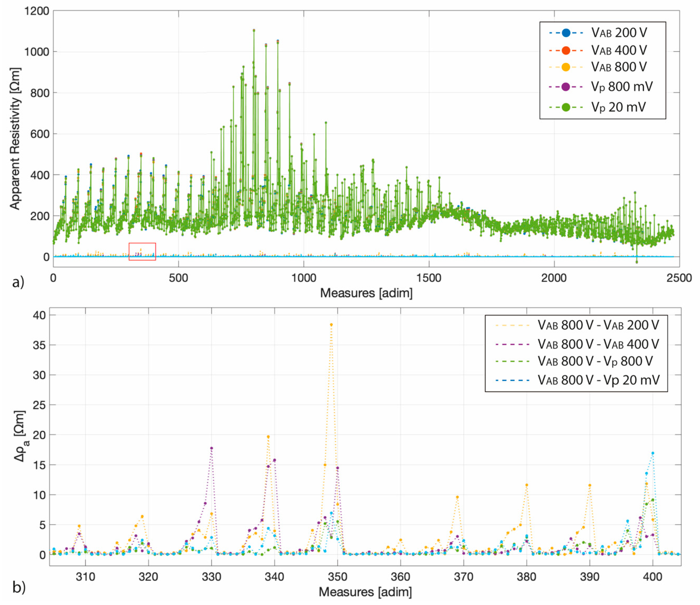The height and width of the screenshot is (605, 700).
Task: Click the '350' x-axis tick label
Action: 338,577
